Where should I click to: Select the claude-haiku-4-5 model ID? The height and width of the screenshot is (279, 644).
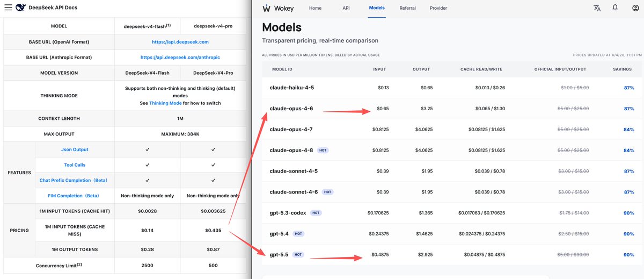tap(291, 88)
